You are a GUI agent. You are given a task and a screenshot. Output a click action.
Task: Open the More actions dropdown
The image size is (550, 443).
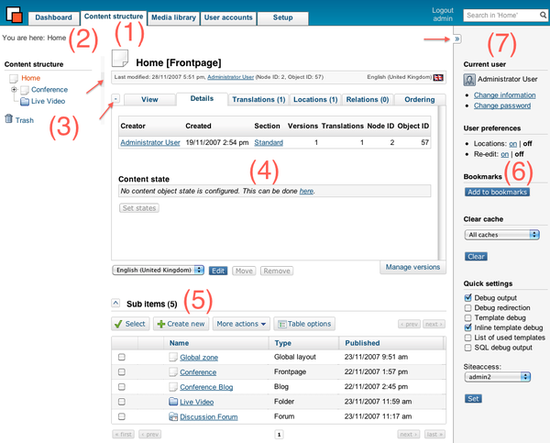coord(241,324)
